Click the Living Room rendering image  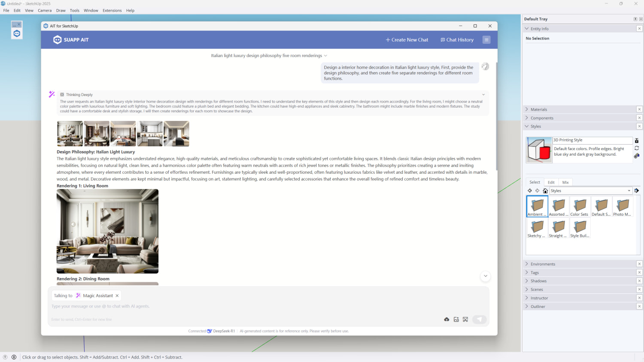tap(107, 231)
